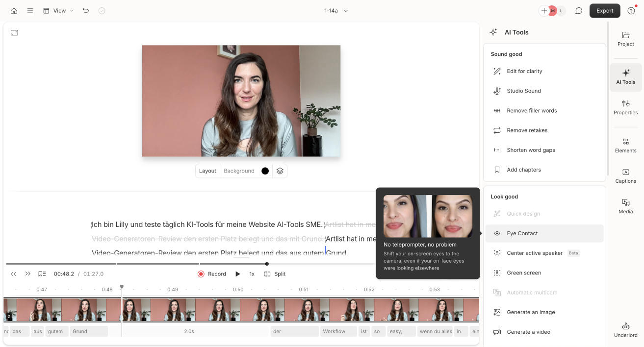Open the Properties sidebar tab
The height and width of the screenshot is (347, 644).
coord(626,107)
